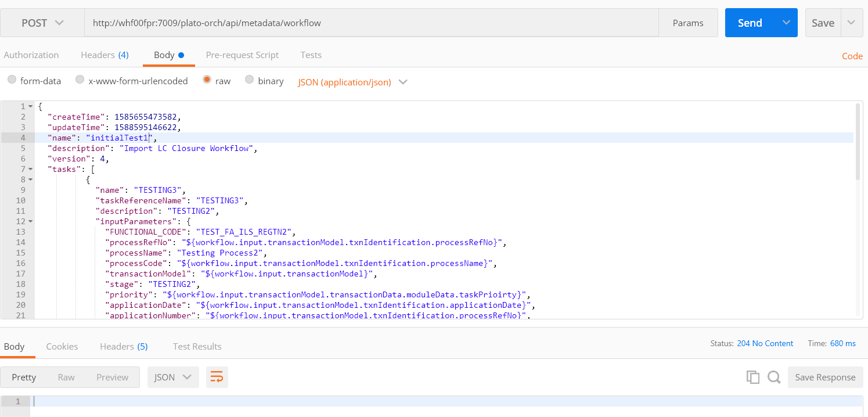Copy response to clipboard icon
This screenshot has height=417, width=868.
click(x=752, y=377)
